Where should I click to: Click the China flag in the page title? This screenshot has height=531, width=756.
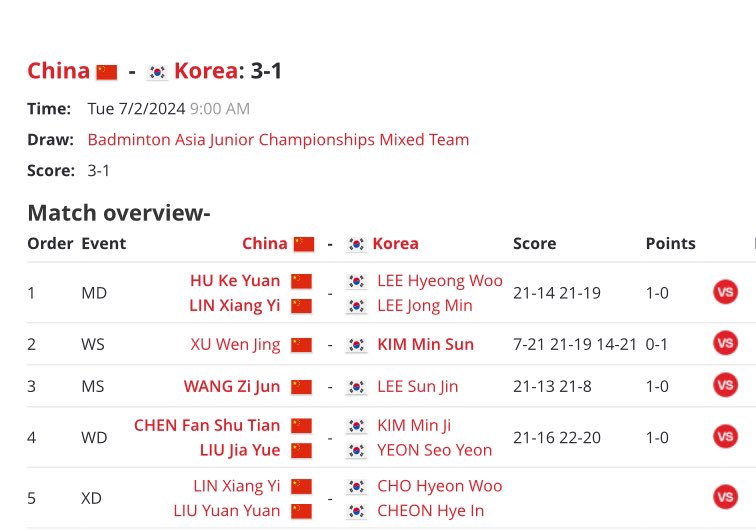107,72
